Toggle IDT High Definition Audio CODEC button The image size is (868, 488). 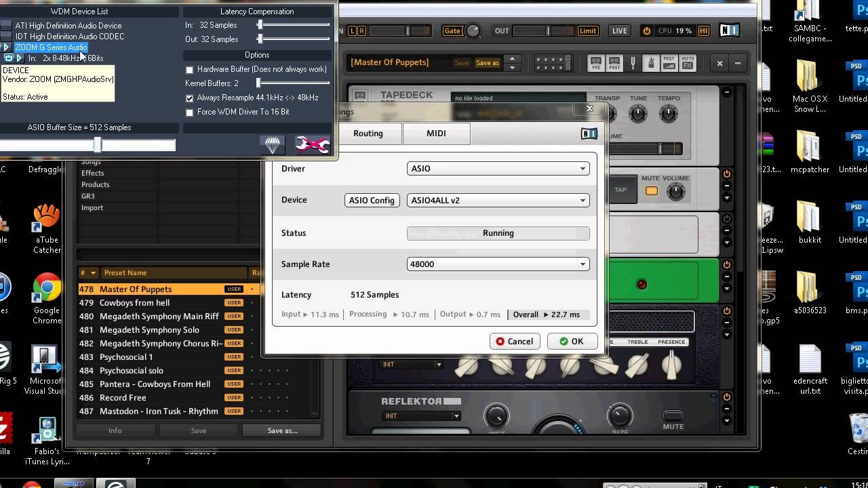coord(5,37)
